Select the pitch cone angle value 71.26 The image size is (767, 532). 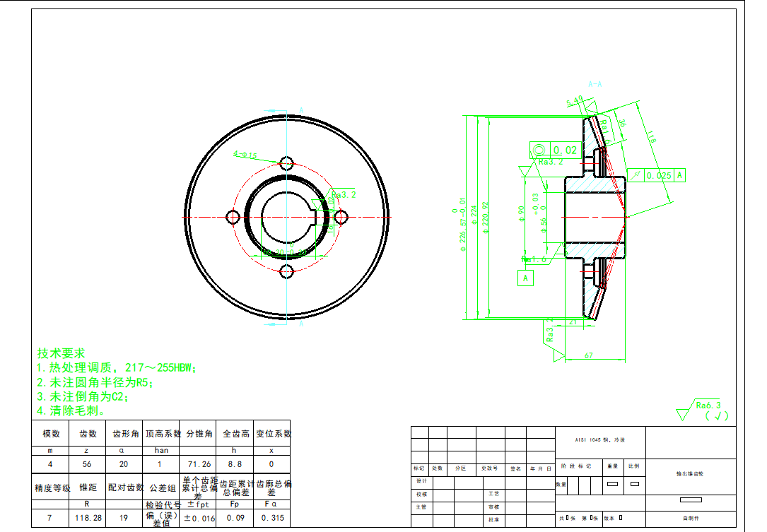(197, 464)
